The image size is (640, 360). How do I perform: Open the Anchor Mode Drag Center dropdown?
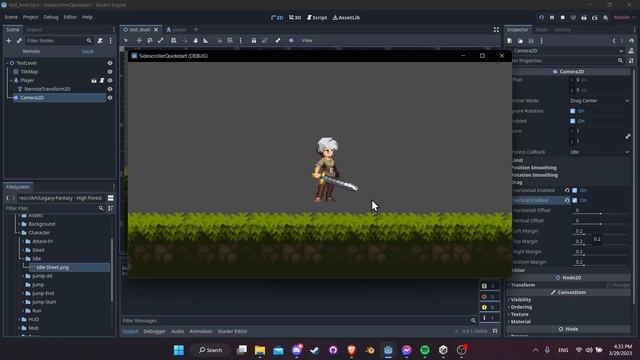click(600, 101)
